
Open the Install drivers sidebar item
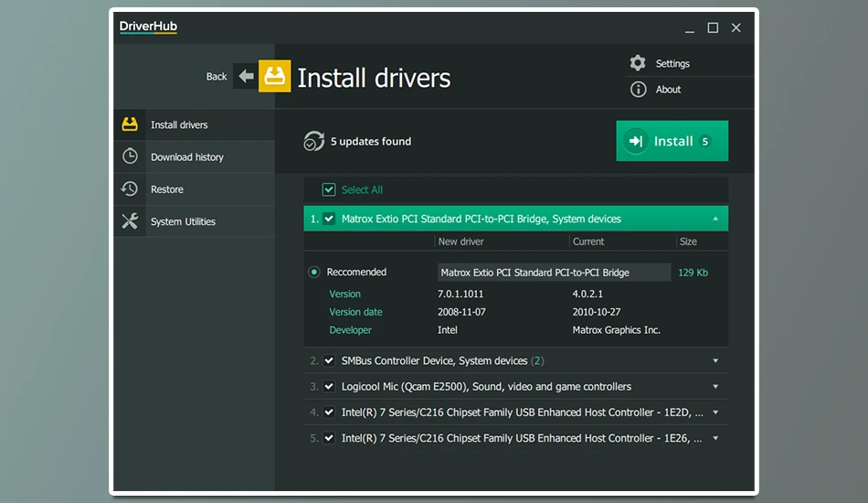[x=195, y=124]
